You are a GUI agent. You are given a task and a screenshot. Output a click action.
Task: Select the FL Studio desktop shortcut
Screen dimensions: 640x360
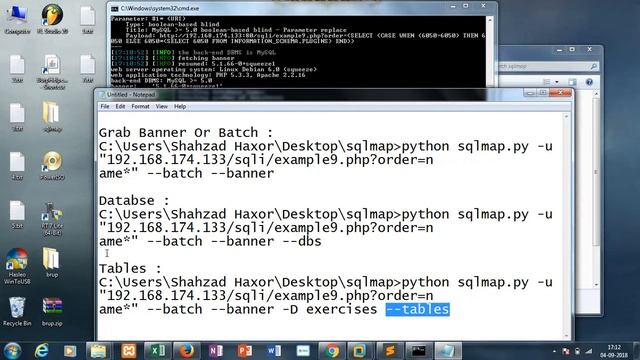point(52,19)
